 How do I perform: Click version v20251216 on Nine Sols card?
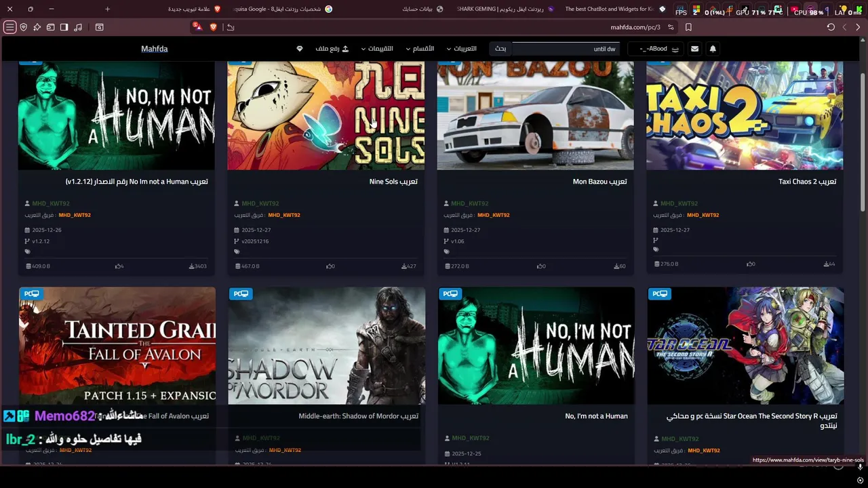(255, 241)
